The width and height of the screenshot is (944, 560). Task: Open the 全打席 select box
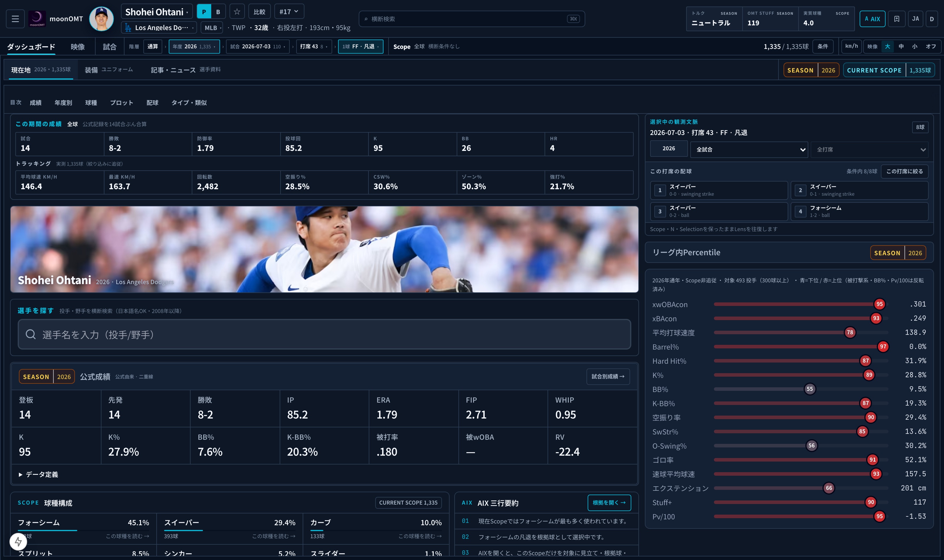pos(869,149)
